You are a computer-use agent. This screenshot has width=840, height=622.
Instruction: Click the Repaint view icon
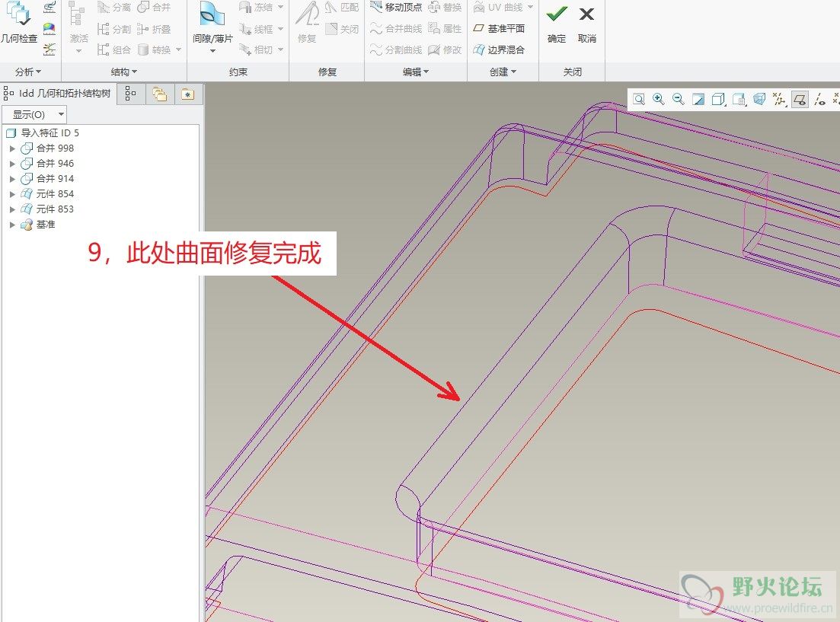(x=698, y=99)
